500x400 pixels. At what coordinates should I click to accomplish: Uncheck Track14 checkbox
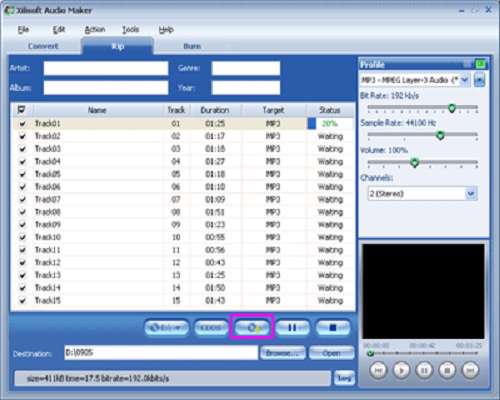pyautogui.click(x=22, y=288)
